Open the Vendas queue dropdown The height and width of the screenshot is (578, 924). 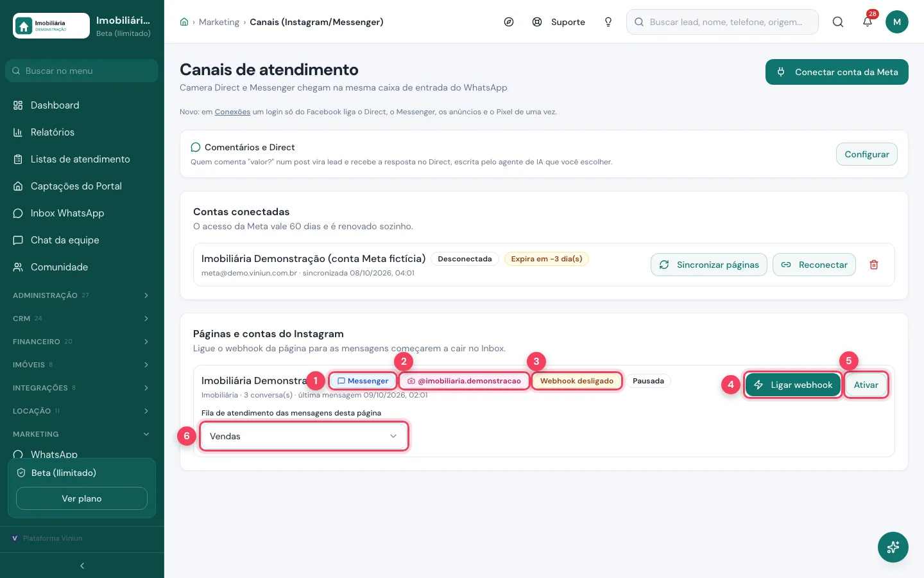pos(304,436)
